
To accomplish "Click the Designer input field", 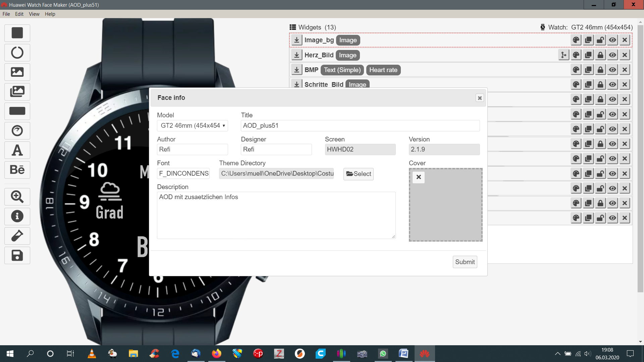I will click(x=276, y=149).
